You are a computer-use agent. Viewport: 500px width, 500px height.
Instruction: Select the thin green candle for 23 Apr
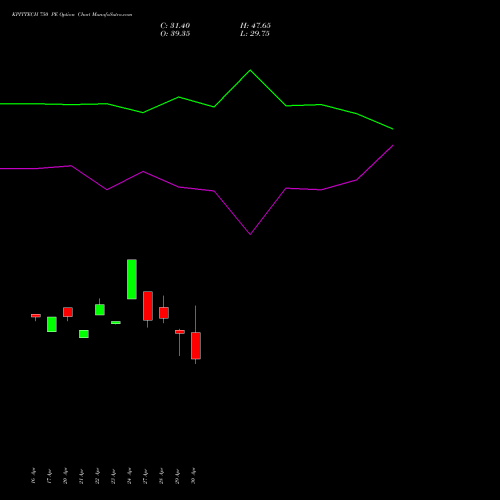116,323
